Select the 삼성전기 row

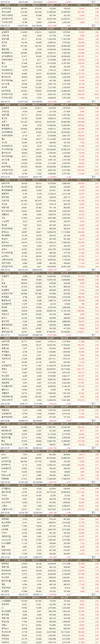(50, 458)
